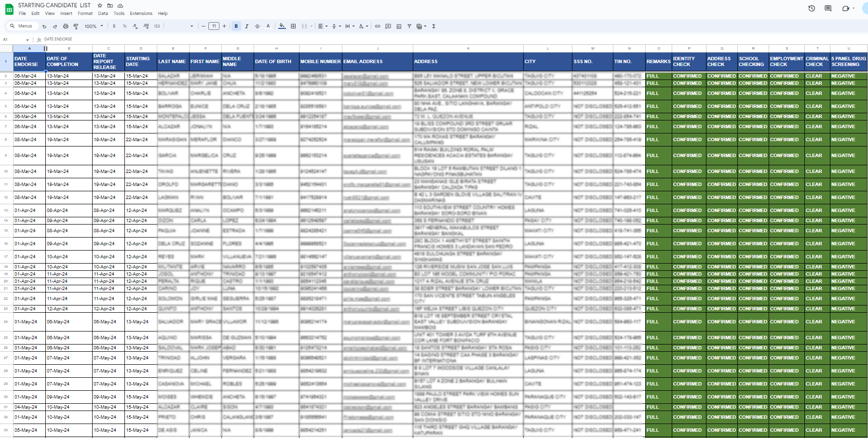
Task: Search the Menus box
Action: click(22, 27)
